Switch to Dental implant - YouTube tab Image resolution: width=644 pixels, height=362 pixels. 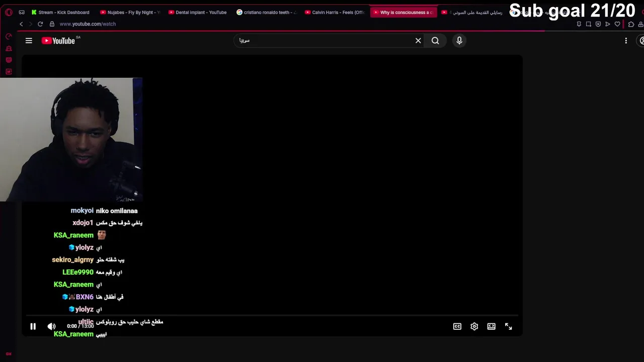(198, 12)
